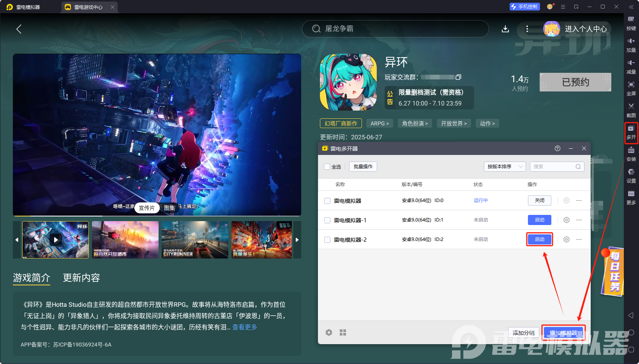The image size is (639, 364).
Task: Click the 屠龙争霸 search field
Action: pyautogui.click(x=395, y=29)
